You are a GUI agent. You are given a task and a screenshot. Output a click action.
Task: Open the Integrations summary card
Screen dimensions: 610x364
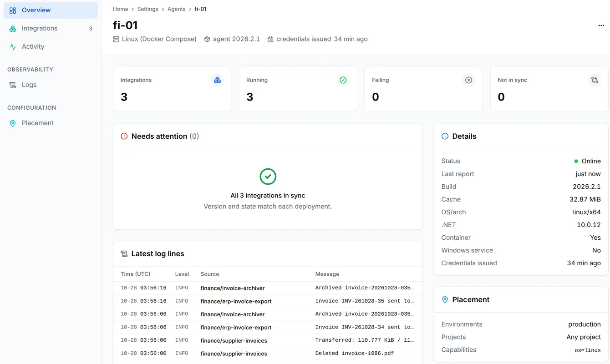(x=172, y=89)
